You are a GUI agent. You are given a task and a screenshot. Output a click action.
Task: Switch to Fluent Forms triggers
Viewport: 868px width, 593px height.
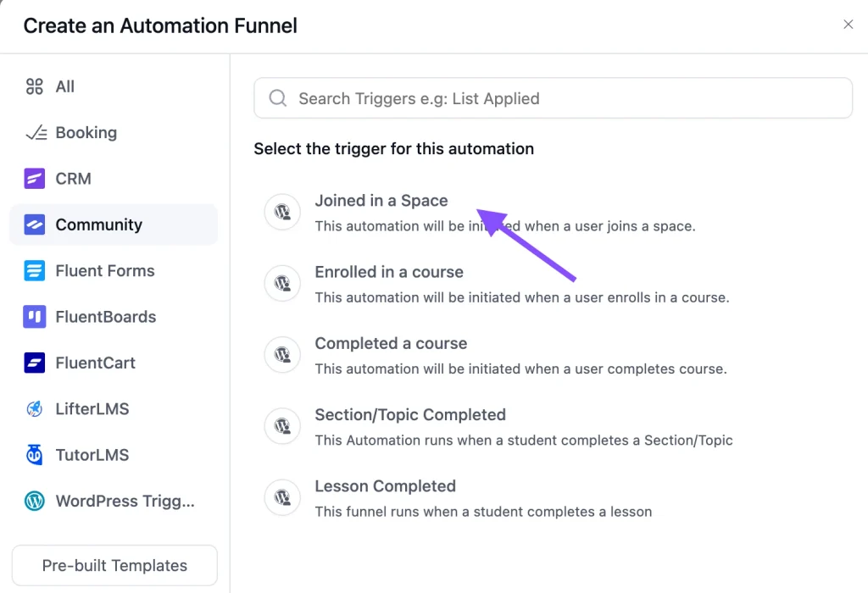coord(114,270)
